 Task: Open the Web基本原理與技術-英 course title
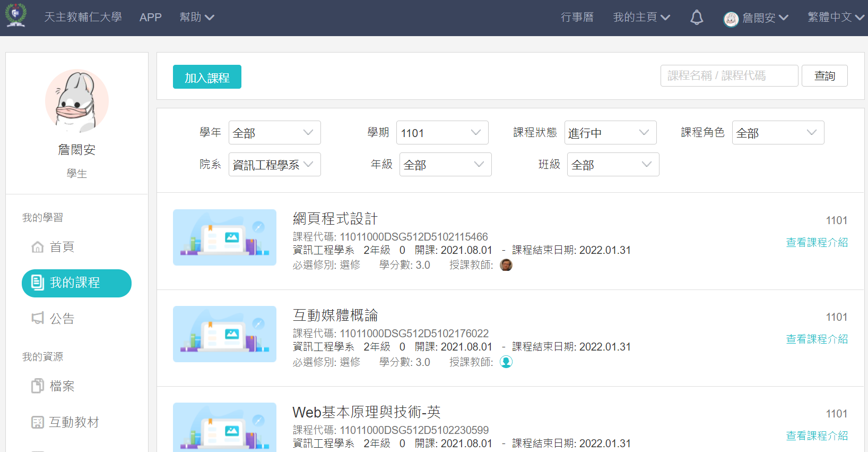367,412
